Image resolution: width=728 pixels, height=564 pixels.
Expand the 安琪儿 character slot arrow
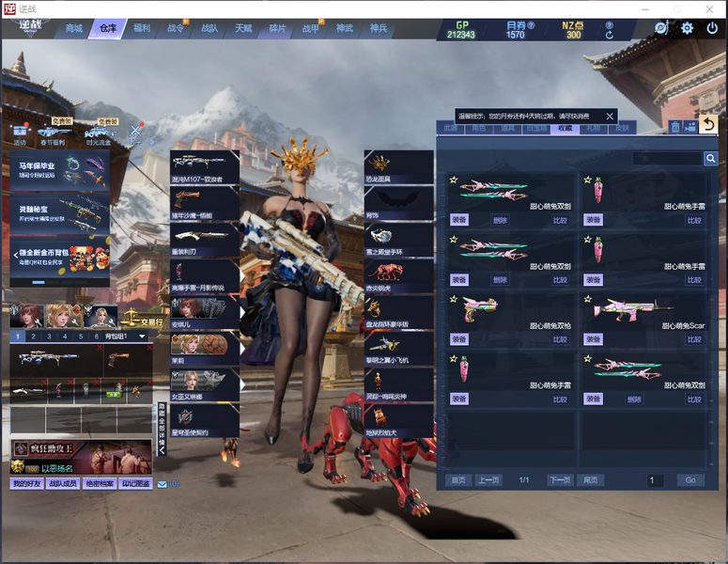coord(242,312)
